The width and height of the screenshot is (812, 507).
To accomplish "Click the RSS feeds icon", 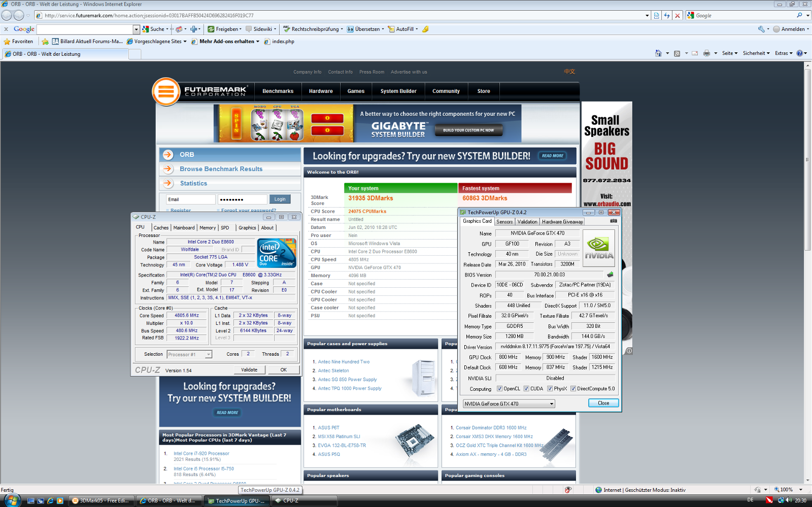I will (677, 53).
